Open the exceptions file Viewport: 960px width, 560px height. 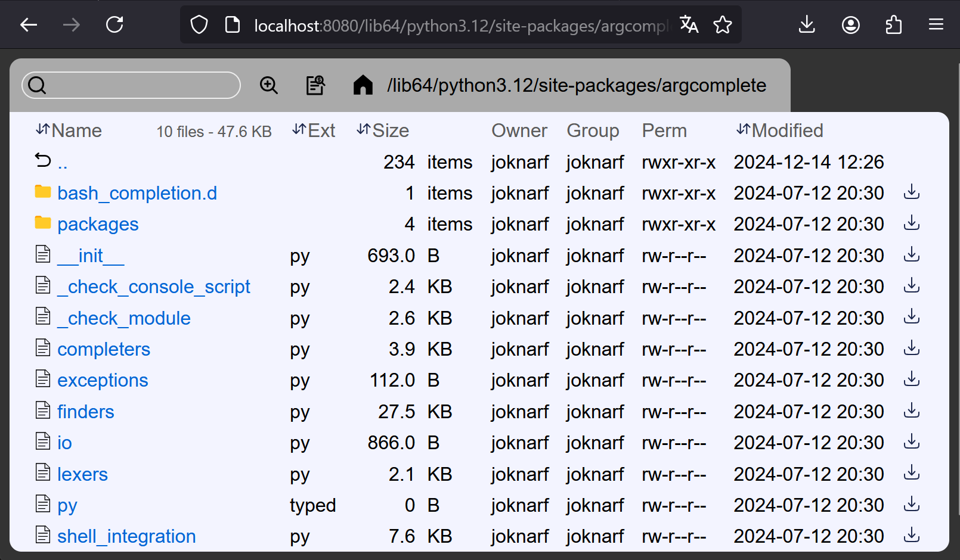[x=103, y=380]
